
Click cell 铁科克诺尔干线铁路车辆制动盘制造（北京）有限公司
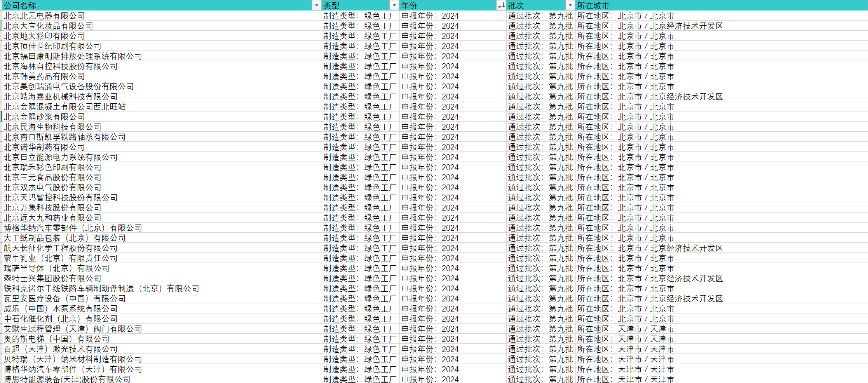(x=162, y=289)
